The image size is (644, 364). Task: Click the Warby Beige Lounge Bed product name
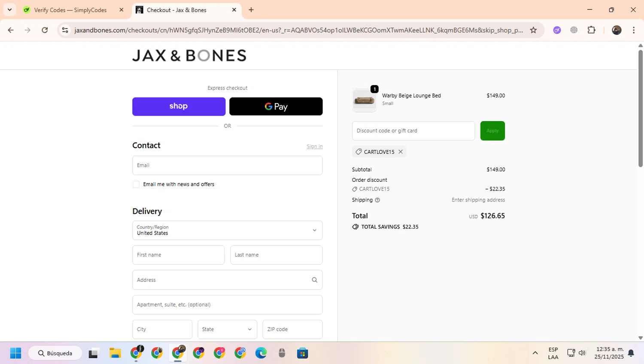pyautogui.click(x=411, y=95)
